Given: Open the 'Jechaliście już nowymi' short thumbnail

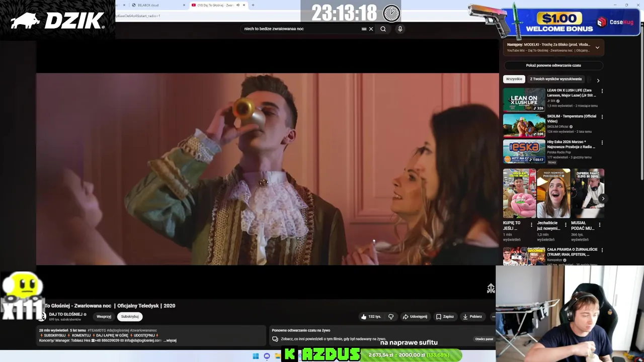Looking at the screenshot, I should click(x=553, y=194).
